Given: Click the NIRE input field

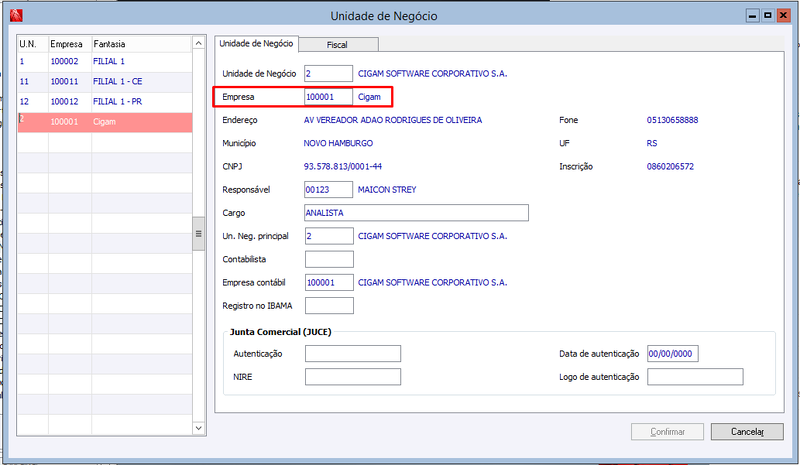Looking at the screenshot, I should point(353,377).
